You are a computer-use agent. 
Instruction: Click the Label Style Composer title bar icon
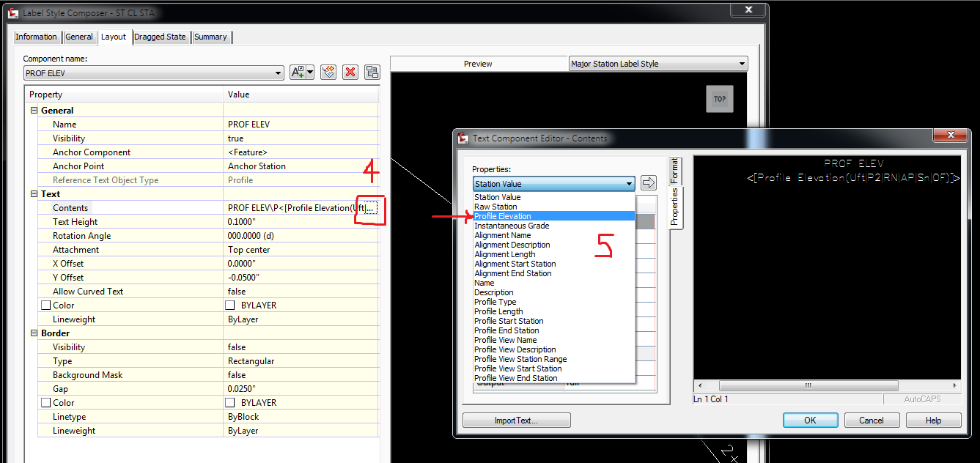pyautogui.click(x=14, y=11)
